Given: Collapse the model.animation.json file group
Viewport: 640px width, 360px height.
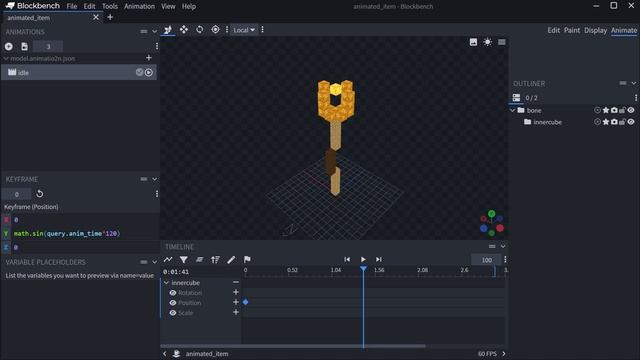Looking at the screenshot, I should [6, 58].
